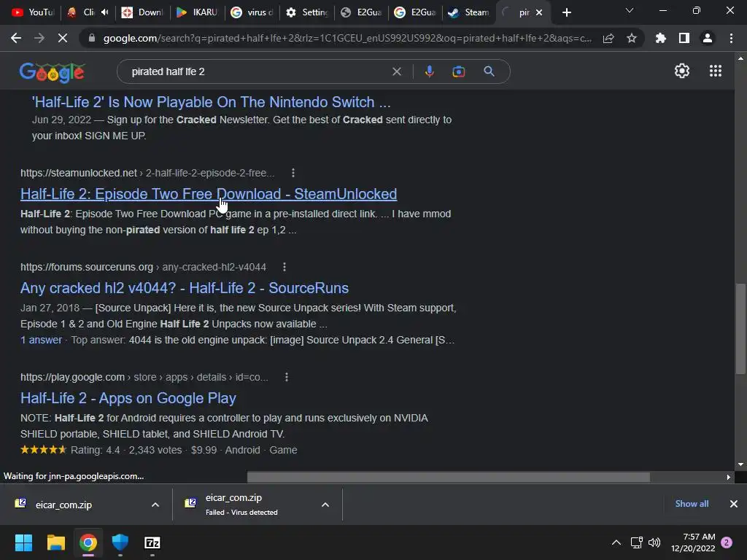Switch to the Steam tab

pyautogui.click(x=469, y=12)
